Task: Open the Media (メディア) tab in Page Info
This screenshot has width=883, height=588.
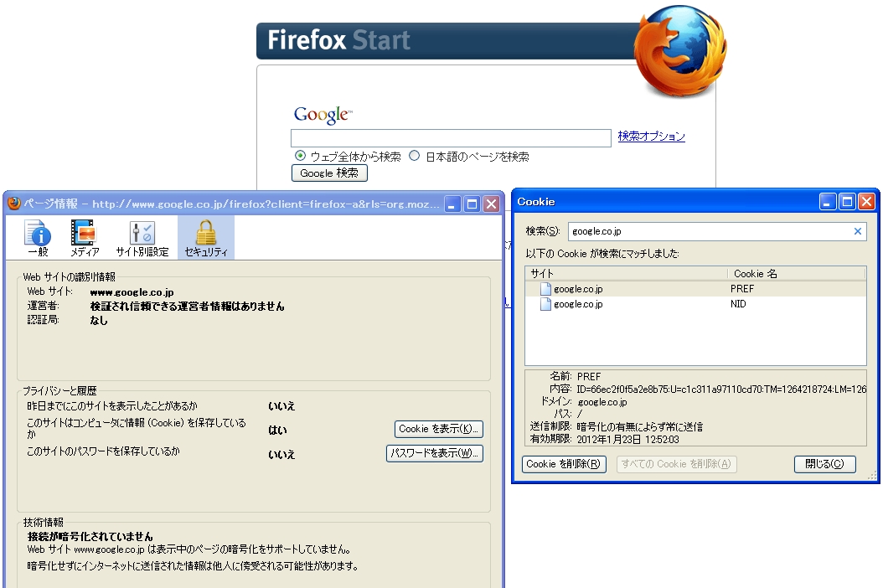Action: coord(84,238)
